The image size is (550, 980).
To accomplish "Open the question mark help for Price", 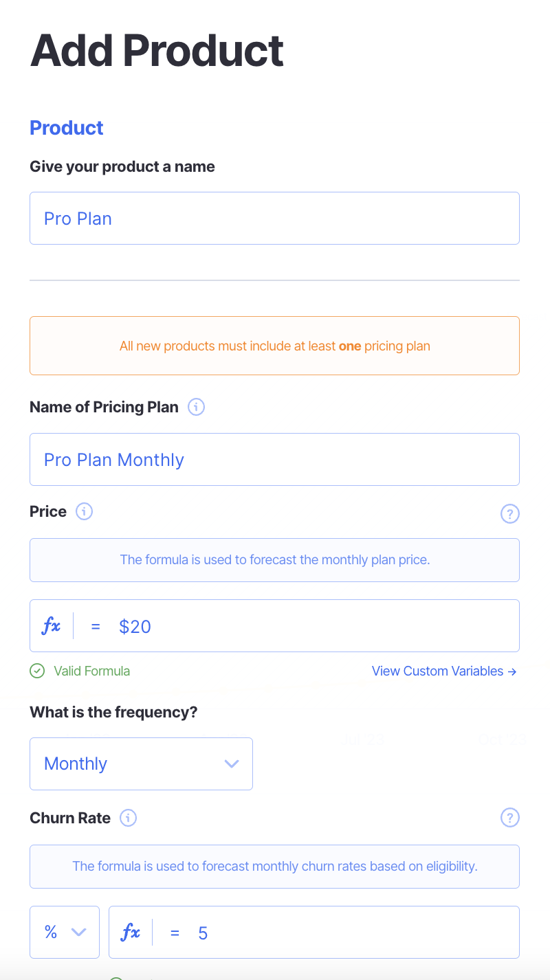I will (x=509, y=513).
